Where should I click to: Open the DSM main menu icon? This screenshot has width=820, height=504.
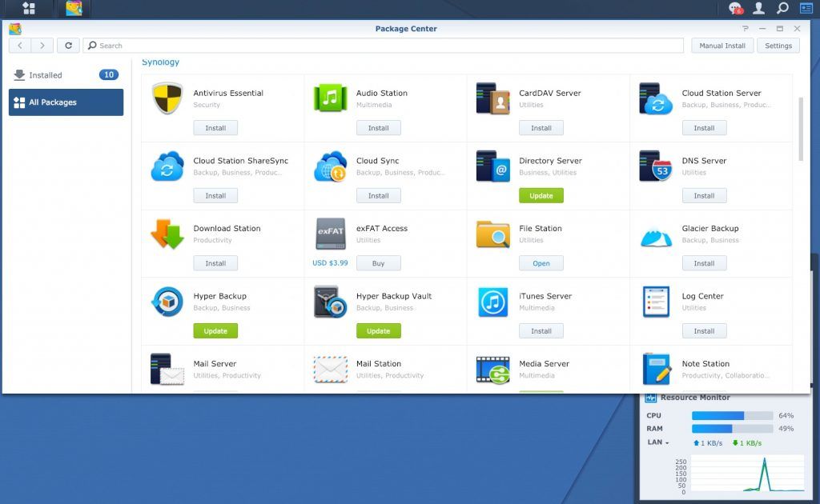29,8
